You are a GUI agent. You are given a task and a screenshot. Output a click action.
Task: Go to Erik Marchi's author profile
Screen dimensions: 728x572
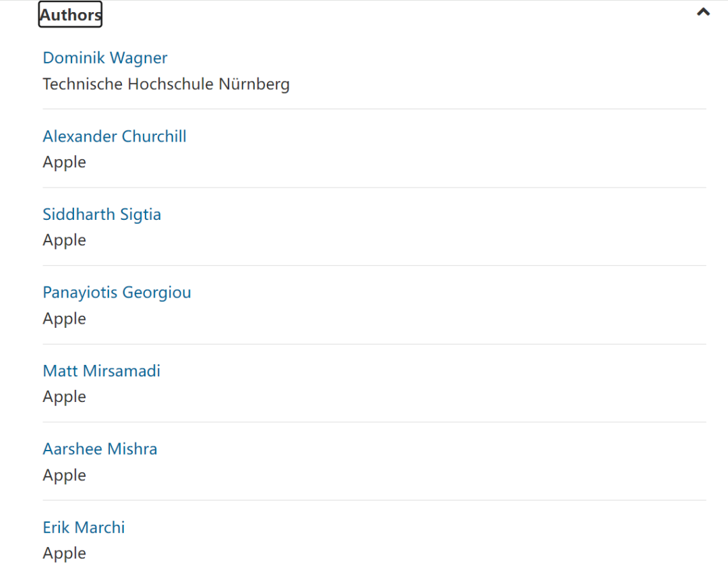coord(84,527)
